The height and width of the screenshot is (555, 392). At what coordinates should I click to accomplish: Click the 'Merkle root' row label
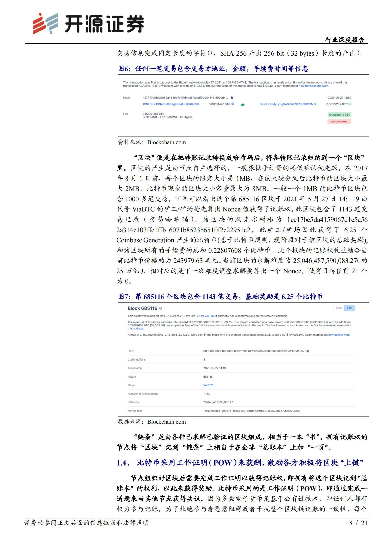[x=135, y=411]
